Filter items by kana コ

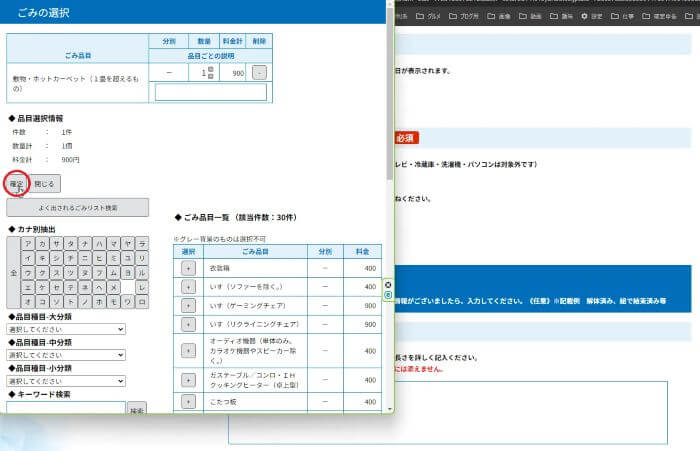[x=42, y=302]
